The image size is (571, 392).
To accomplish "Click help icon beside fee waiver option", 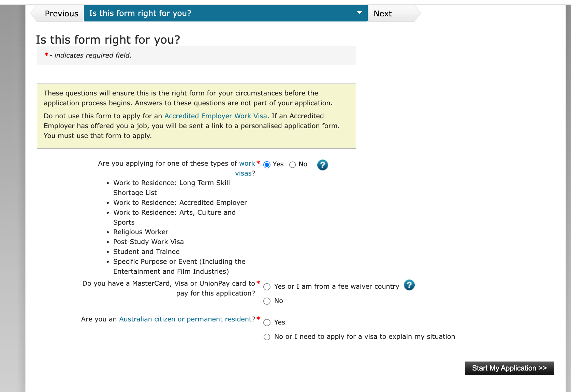I will 409,285.
